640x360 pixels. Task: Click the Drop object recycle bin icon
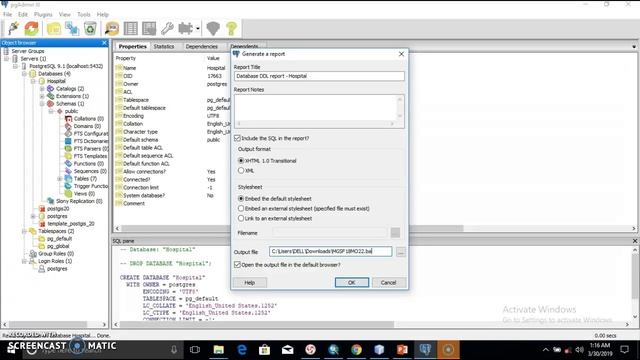click(90, 29)
